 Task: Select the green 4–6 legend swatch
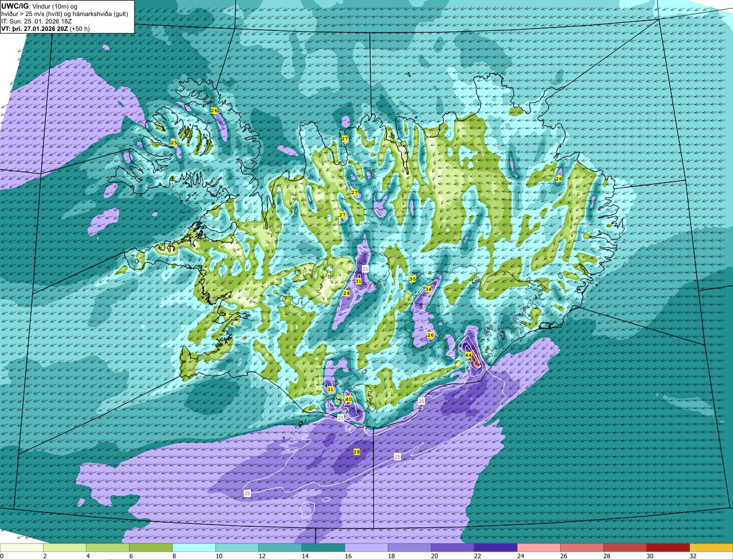tap(108, 548)
